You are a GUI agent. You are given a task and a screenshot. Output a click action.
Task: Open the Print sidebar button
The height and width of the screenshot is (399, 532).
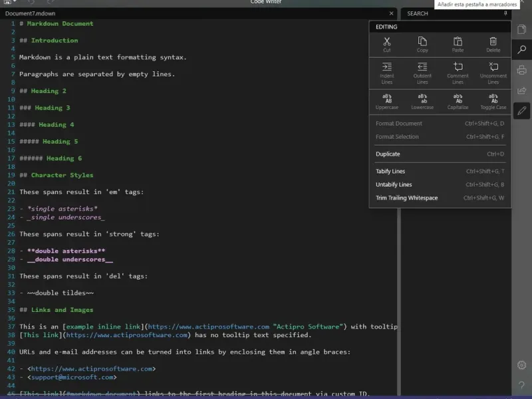pyautogui.click(x=522, y=70)
